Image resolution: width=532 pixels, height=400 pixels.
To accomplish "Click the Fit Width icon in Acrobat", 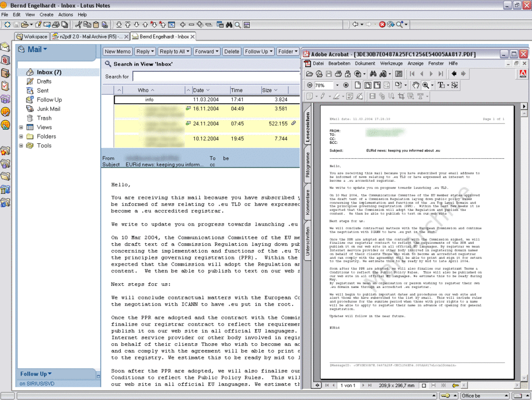I will [x=377, y=85].
